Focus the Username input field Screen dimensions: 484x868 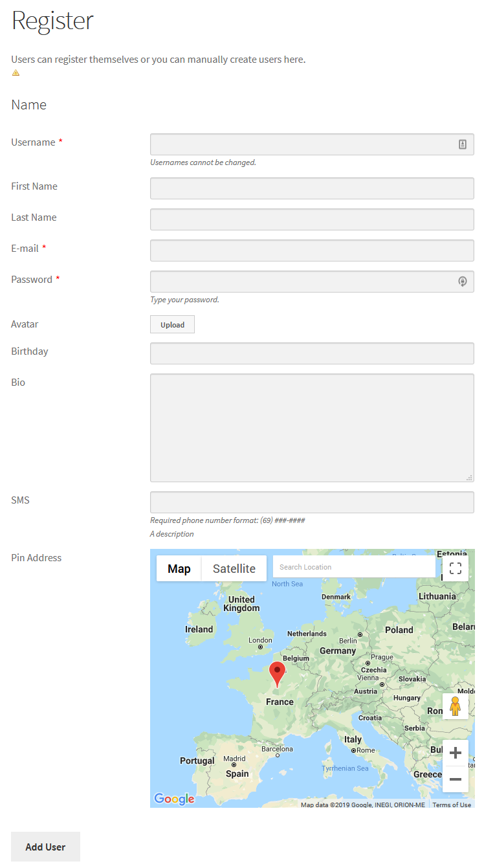coord(312,144)
